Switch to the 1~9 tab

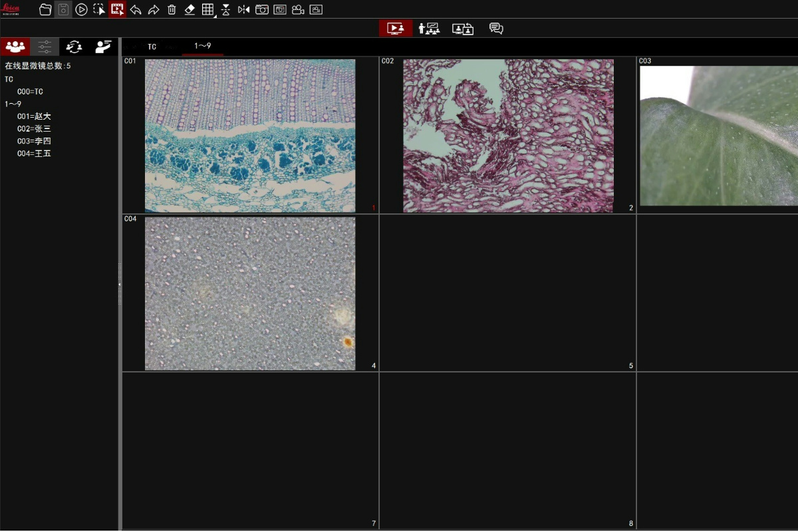click(203, 47)
